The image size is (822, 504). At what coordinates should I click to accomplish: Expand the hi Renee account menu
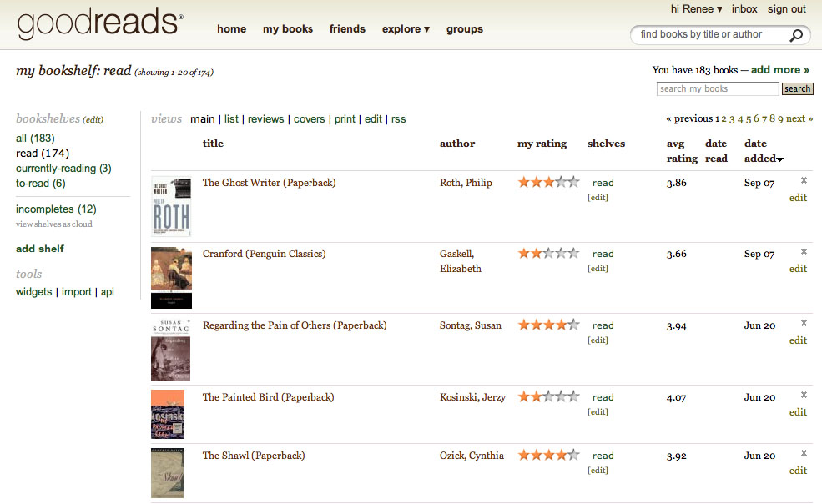[x=697, y=9]
